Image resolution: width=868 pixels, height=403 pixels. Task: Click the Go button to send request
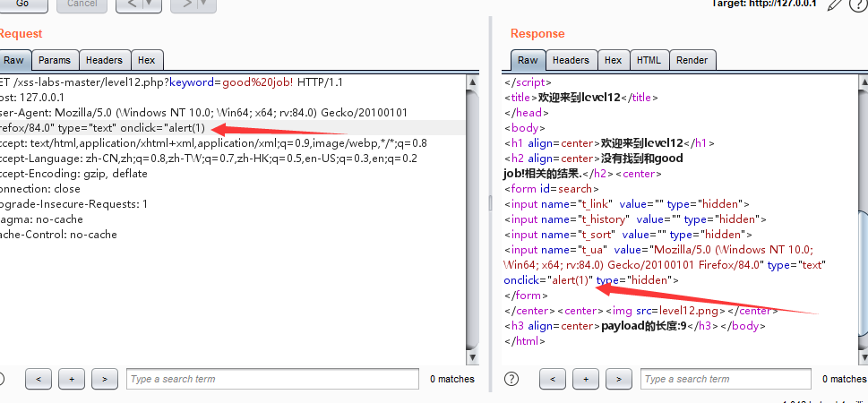pos(22,4)
